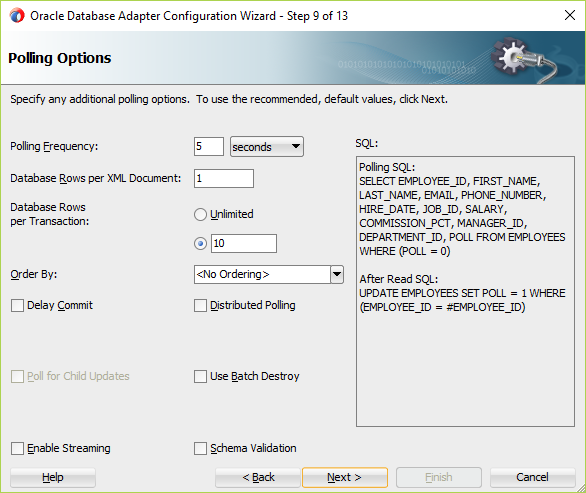Image resolution: width=586 pixels, height=493 pixels.
Task: Cancel the configuration wizard
Action: (x=532, y=477)
